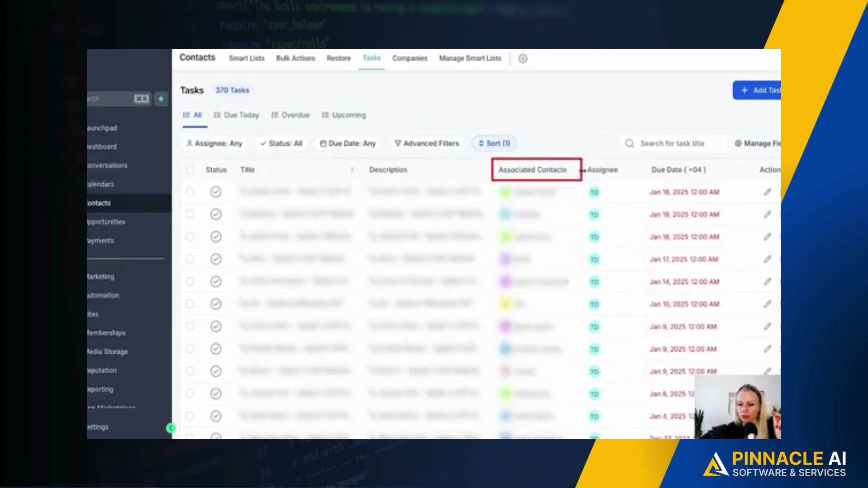Screen dimensions: 868x488
Task: Click the search magnifier icon for task title
Action: click(629, 143)
